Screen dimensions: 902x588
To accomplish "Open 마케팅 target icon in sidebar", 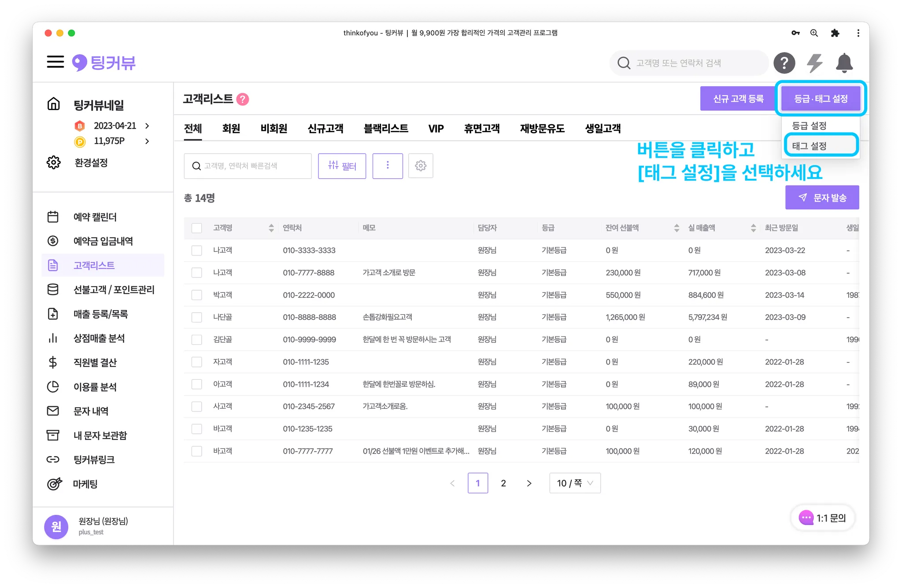I will pyautogui.click(x=85, y=484).
